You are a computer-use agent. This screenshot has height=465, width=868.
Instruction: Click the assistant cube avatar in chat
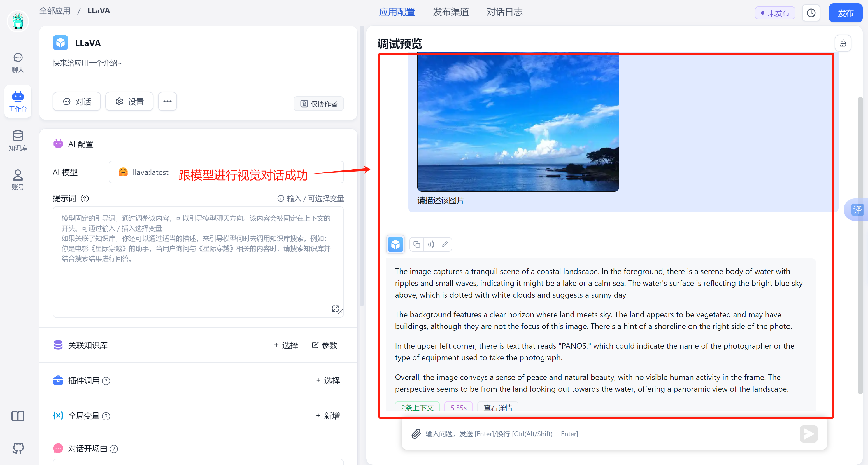click(x=395, y=244)
